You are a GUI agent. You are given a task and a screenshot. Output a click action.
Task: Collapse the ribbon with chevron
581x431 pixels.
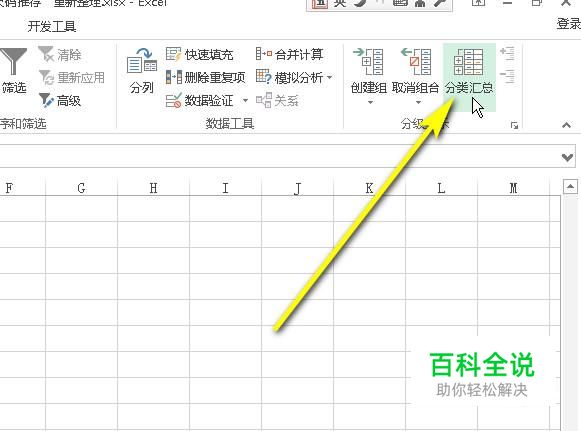click(566, 125)
